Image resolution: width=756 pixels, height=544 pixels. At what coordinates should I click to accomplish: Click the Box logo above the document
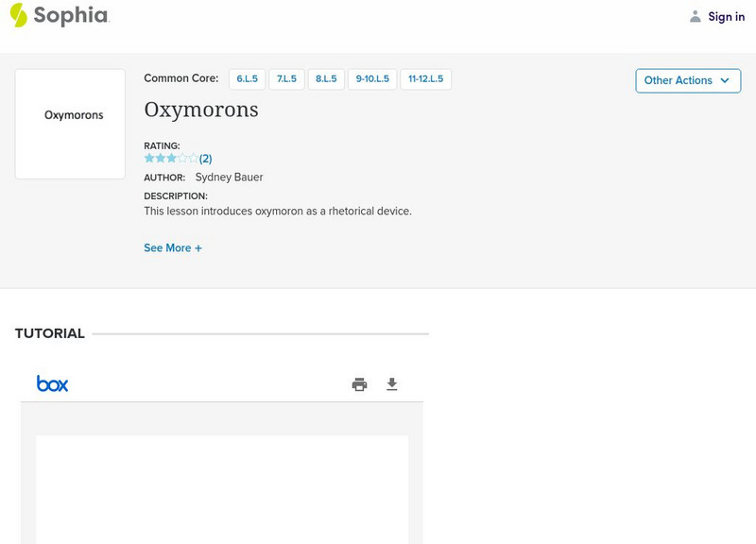(x=54, y=383)
